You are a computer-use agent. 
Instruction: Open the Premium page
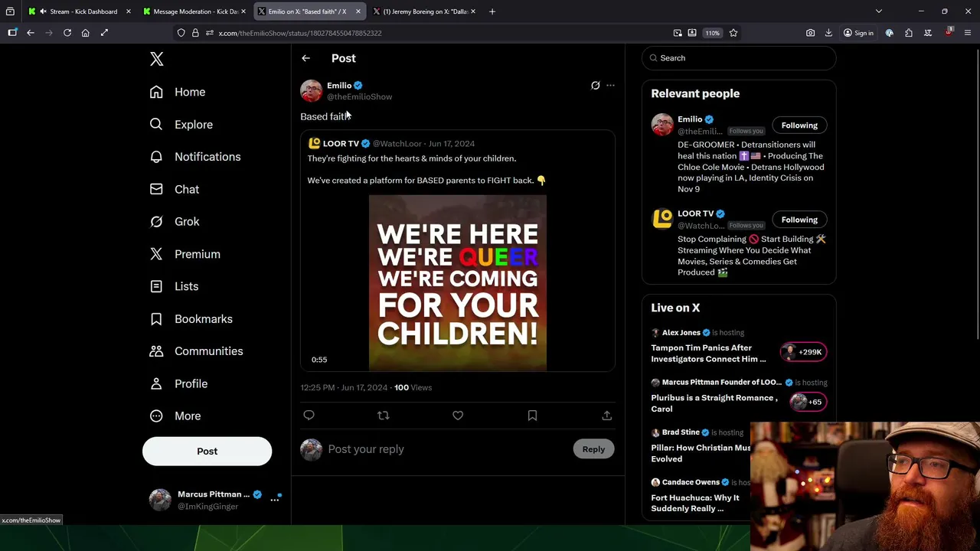(x=185, y=254)
